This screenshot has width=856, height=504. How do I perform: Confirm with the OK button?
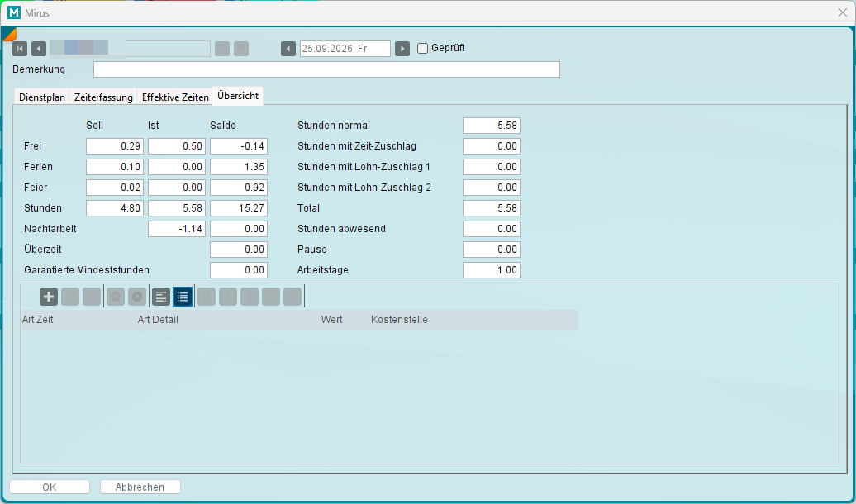49,487
